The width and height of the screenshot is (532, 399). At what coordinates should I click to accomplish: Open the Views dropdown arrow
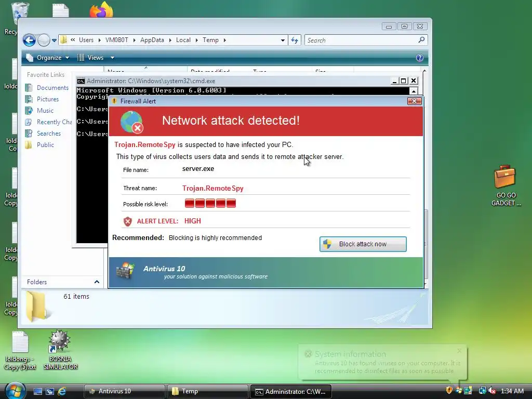click(112, 58)
